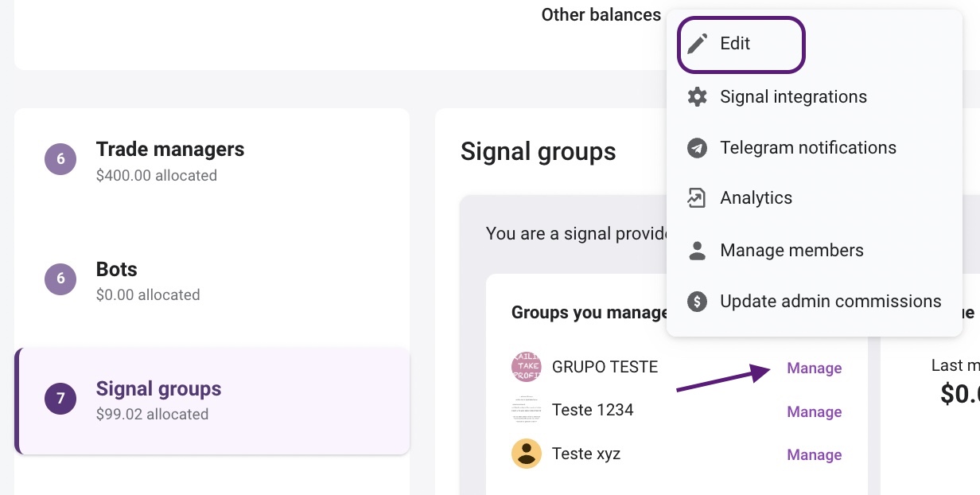Select Analytics in the manage menu
This screenshot has height=495, width=980.
click(756, 198)
